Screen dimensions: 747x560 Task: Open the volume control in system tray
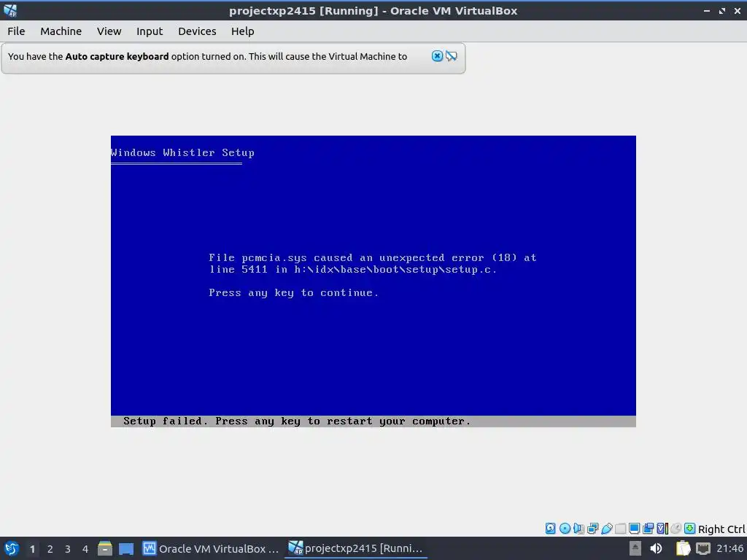pyautogui.click(x=656, y=548)
